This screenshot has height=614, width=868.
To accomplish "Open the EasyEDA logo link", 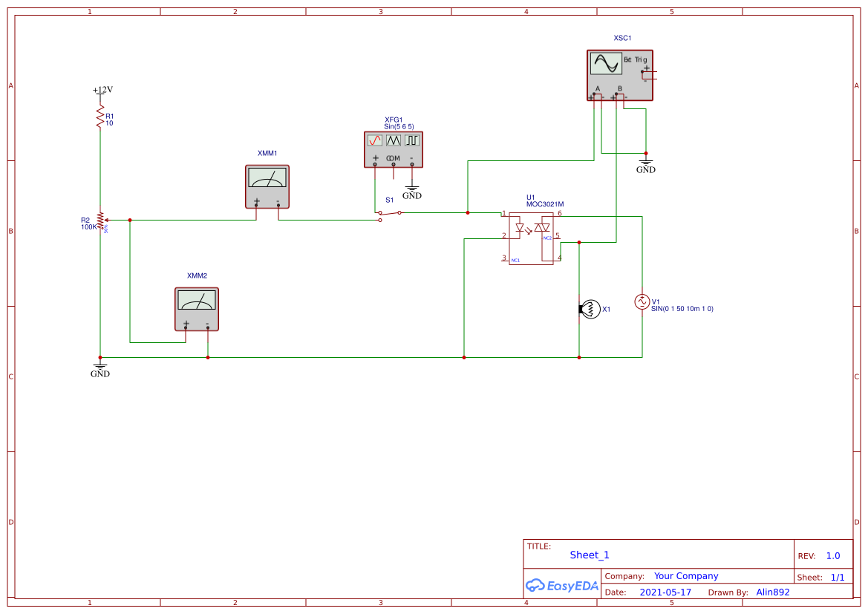I will coord(562,586).
